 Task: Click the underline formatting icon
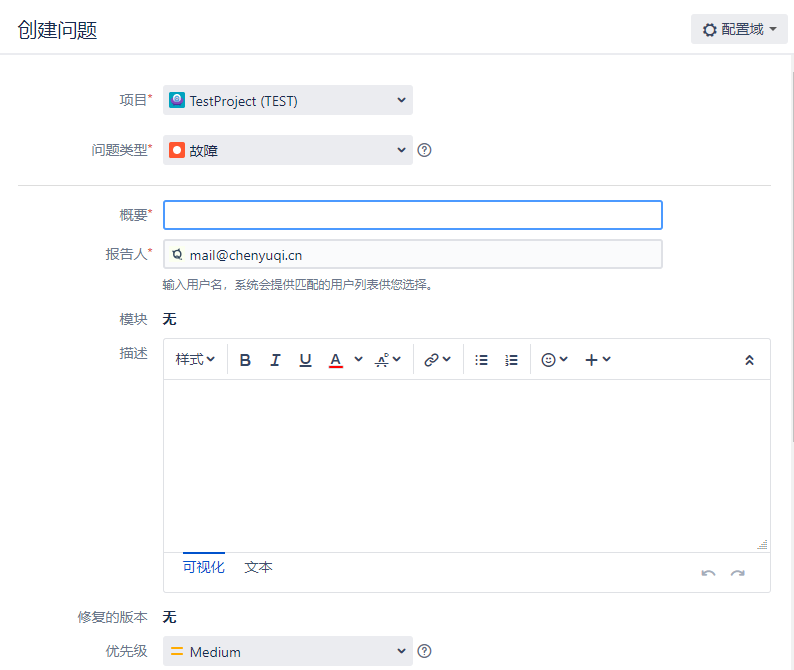click(305, 360)
